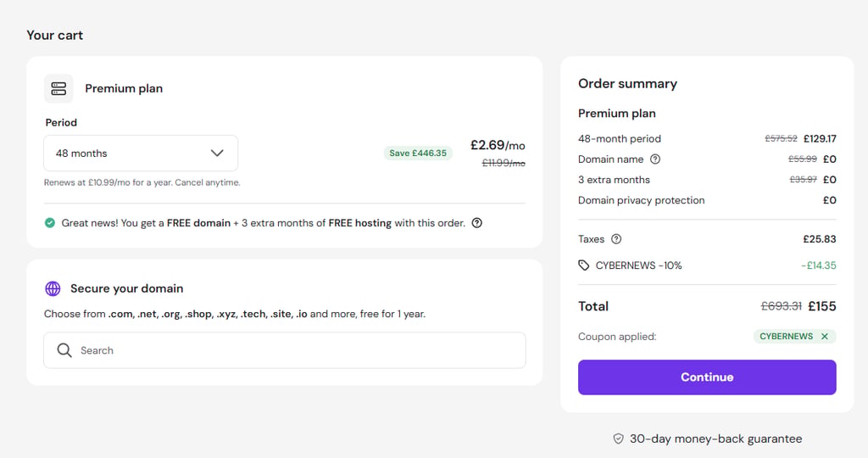Click the struck-through £11.99/mo price
The image size is (868, 458).
[504, 163]
